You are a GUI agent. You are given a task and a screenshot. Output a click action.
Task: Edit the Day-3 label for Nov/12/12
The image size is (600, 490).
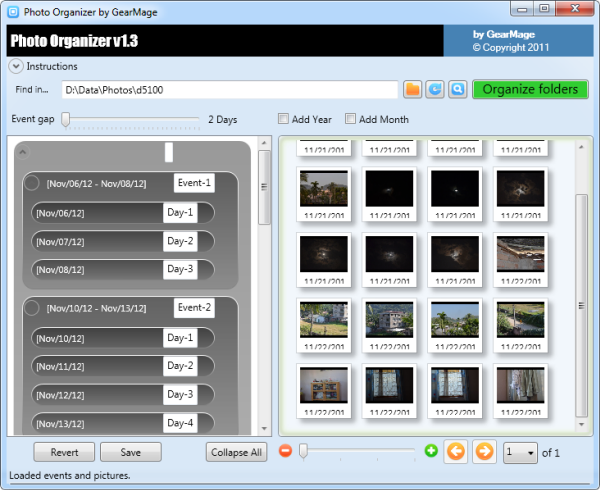(x=180, y=395)
